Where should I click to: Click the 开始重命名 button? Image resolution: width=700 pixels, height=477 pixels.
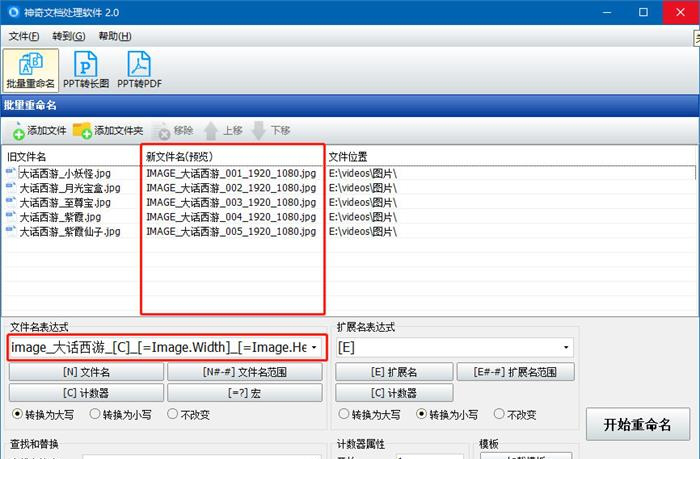click(637, 423)
